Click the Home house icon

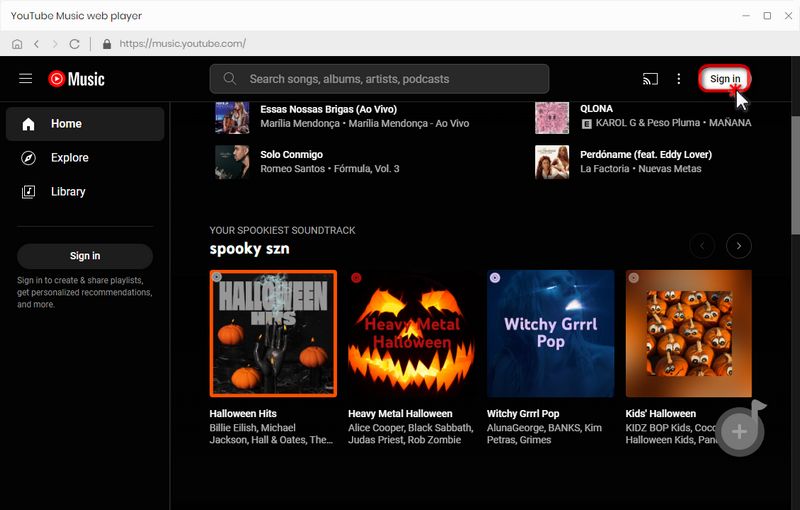click(28, 124)
